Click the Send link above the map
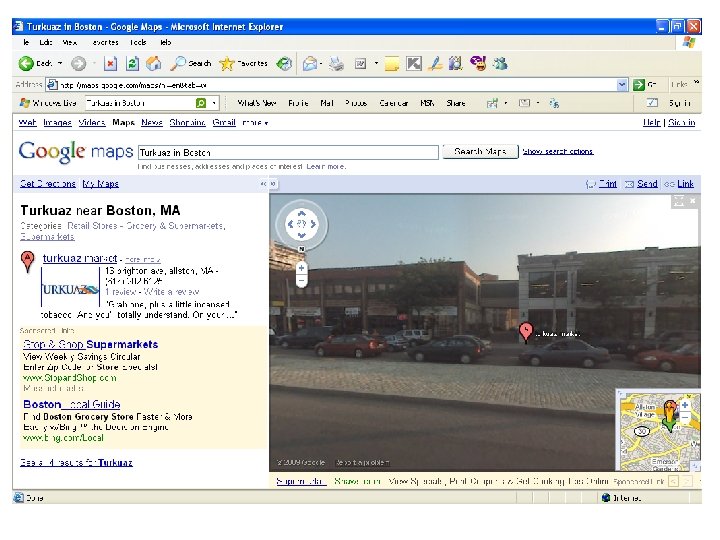Image resolution: width=720 pixels, height=540 pixels. coord(647,184)
